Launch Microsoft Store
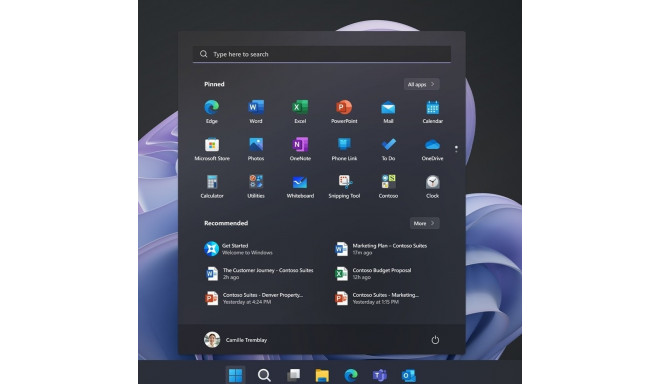This screenshot has width=660, height=384. pos(212,149)
